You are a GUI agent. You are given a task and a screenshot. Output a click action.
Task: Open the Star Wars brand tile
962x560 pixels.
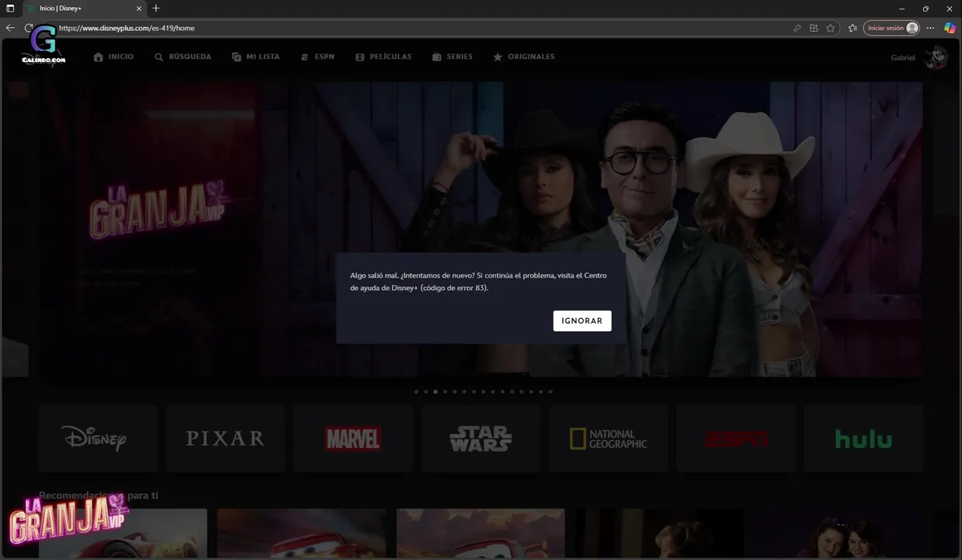pyautogui.click(x=481, y=439)
